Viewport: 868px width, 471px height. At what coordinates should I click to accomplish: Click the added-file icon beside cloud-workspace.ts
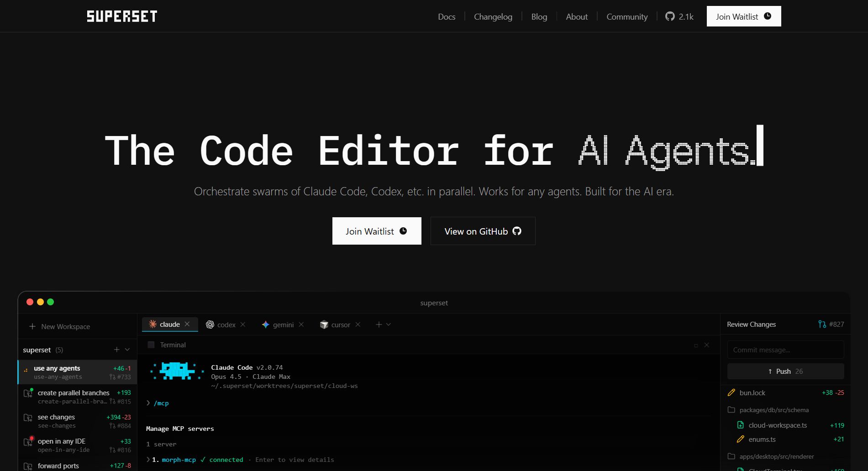(x=741, y=425)
